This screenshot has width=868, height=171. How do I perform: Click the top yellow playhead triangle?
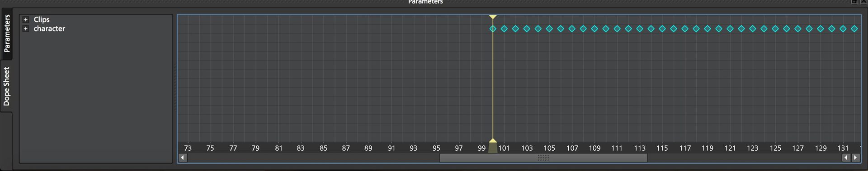tap(493, 17)
